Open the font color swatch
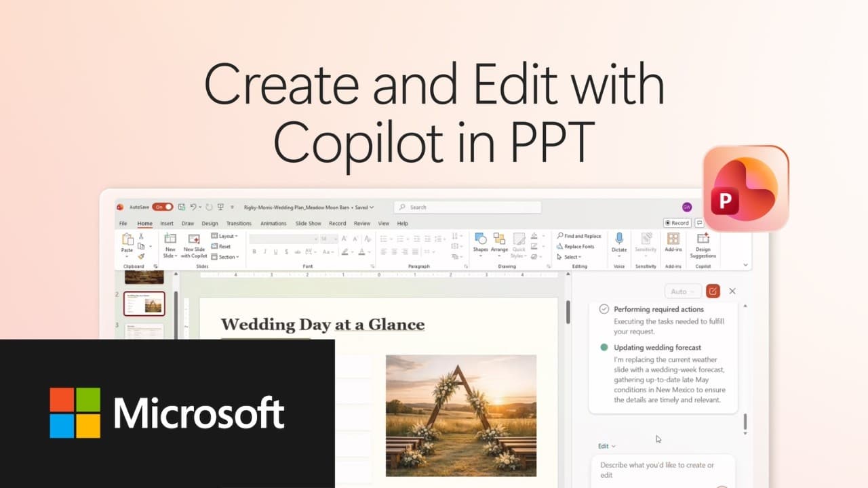Screen dimensions: 868x488 (x=361, y=251)
